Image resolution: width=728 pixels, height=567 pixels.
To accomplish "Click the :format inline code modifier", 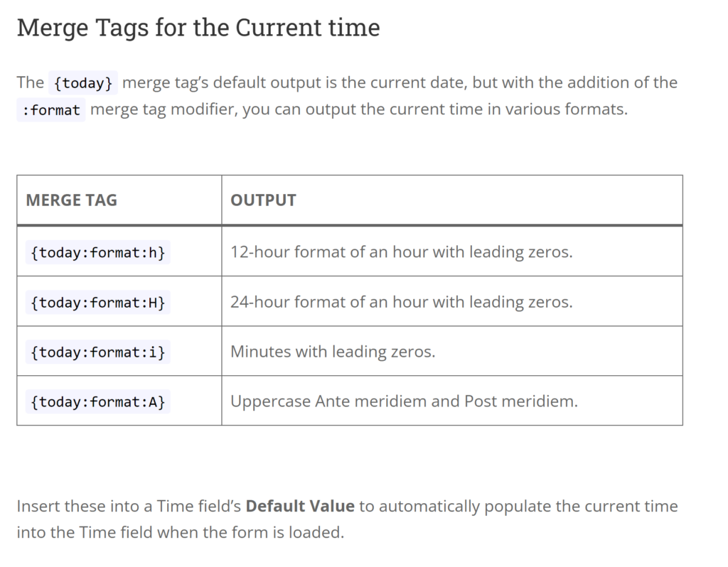I will coord(51,111).
